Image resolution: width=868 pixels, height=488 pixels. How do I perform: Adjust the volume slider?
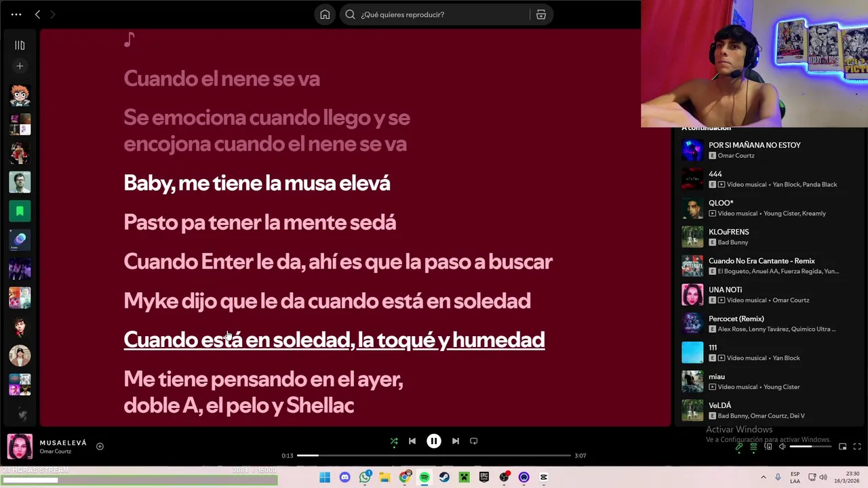(810, 447)
